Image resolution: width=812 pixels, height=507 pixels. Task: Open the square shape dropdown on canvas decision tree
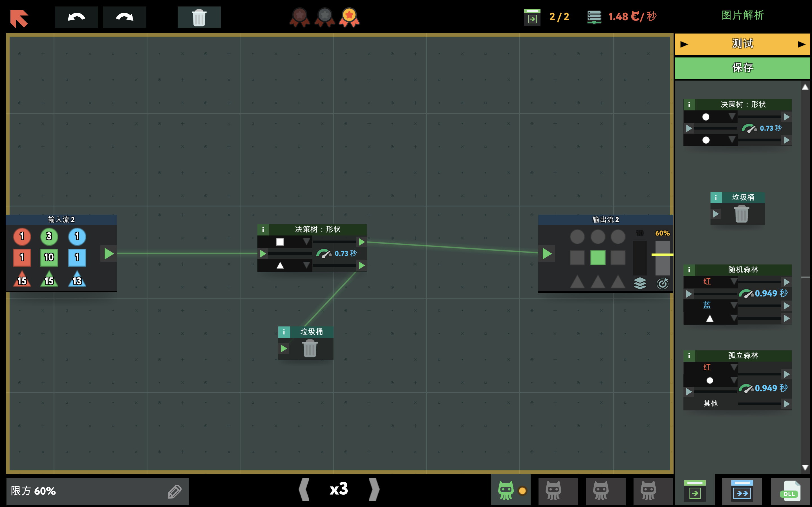[x=306, y=242]
